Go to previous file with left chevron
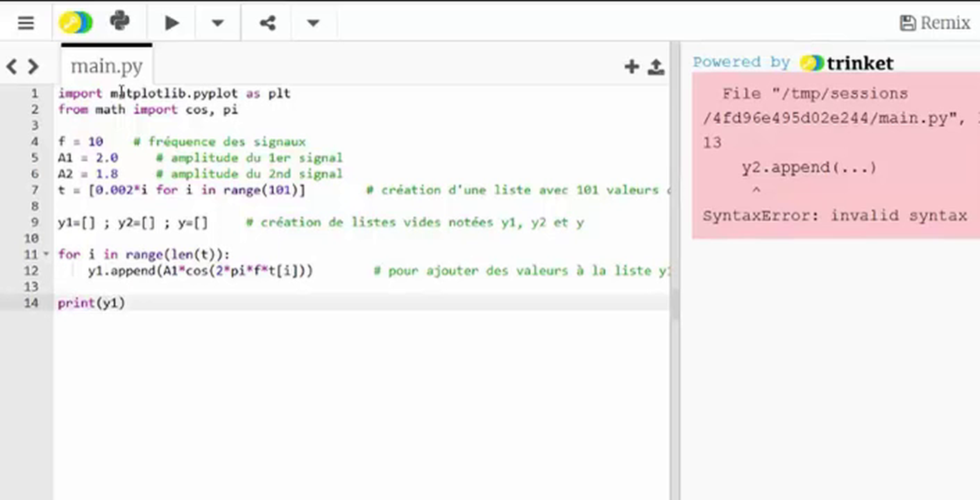 [12, 67]
